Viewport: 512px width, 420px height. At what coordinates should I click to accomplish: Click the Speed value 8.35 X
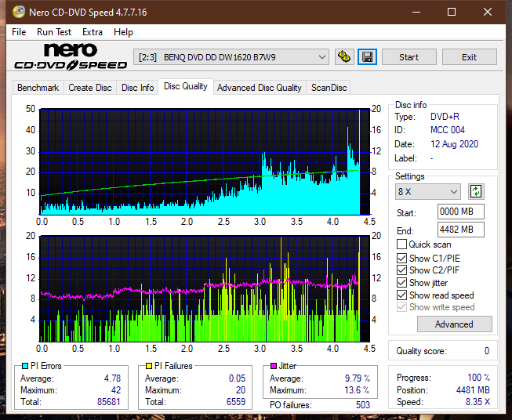tap(478, 402)
